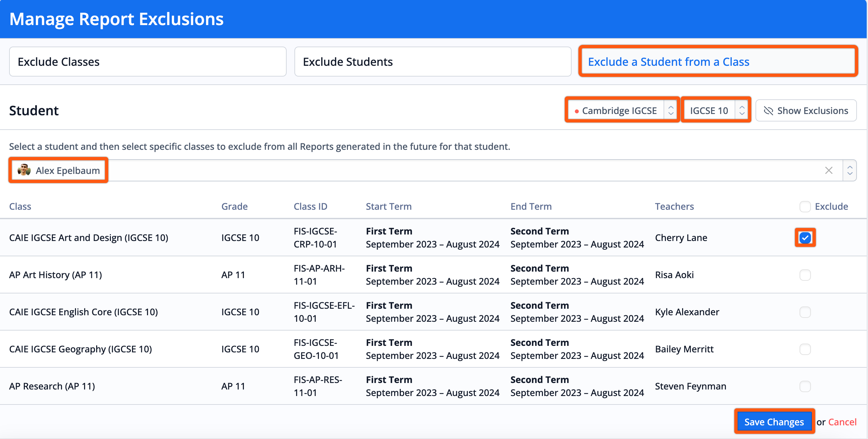
Task: Uncheck exclude for Art and Design class
Action: pyautogui.click(x=805, y=238)
